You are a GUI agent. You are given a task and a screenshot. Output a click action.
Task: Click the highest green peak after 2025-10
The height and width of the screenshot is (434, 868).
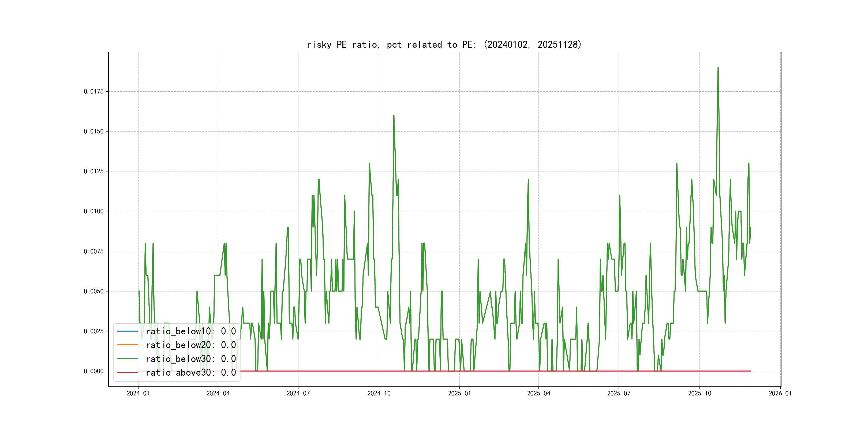[x=718, y=68]
